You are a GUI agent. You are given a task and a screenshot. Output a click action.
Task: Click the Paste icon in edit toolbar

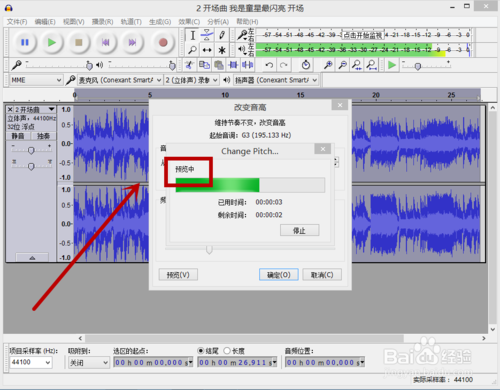[x=219, y=65]
